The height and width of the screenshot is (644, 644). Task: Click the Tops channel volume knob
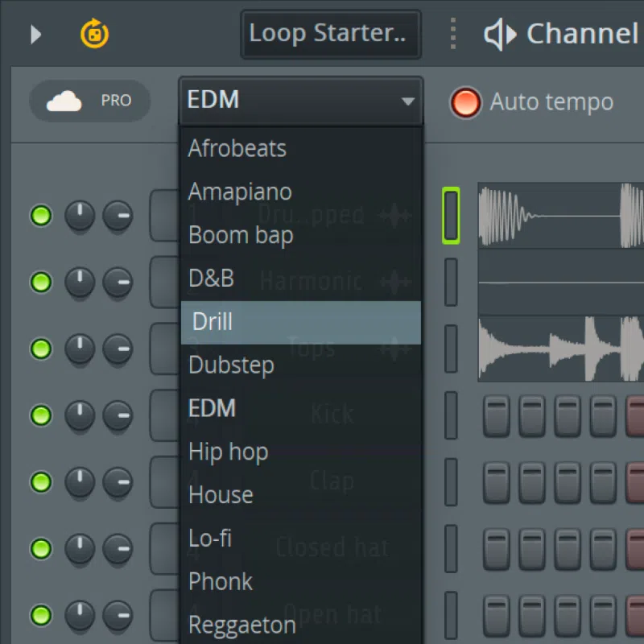tap(118, 349)
